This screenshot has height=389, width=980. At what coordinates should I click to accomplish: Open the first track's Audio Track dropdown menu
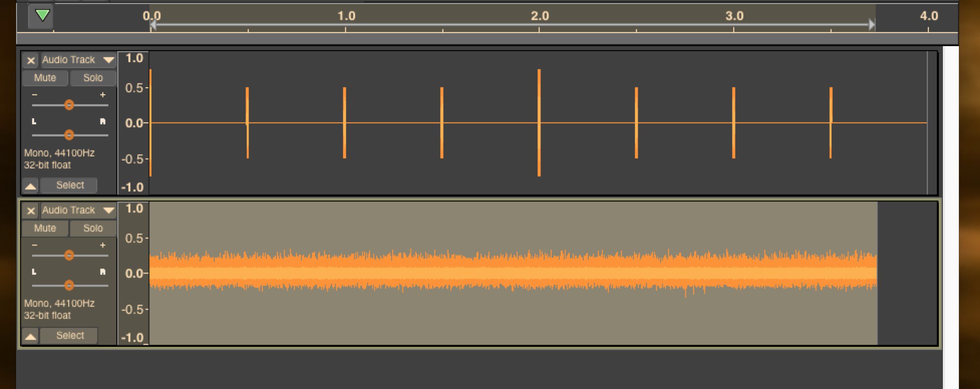point(78,60)
